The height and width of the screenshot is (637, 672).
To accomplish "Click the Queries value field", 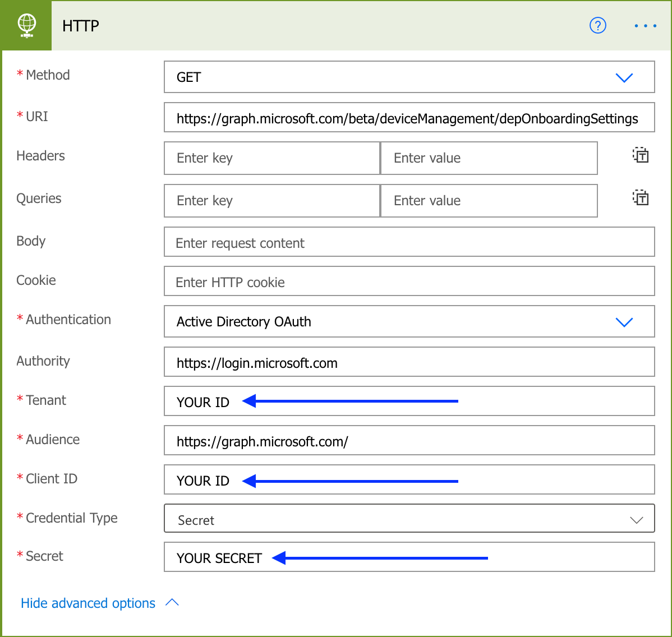I will click(489, 201).
